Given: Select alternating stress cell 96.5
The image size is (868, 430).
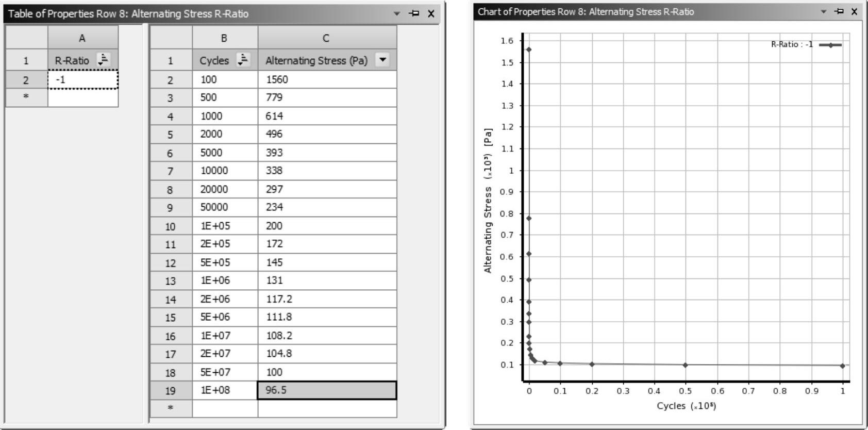Looking at the screenshot, I should click(327, 390).
